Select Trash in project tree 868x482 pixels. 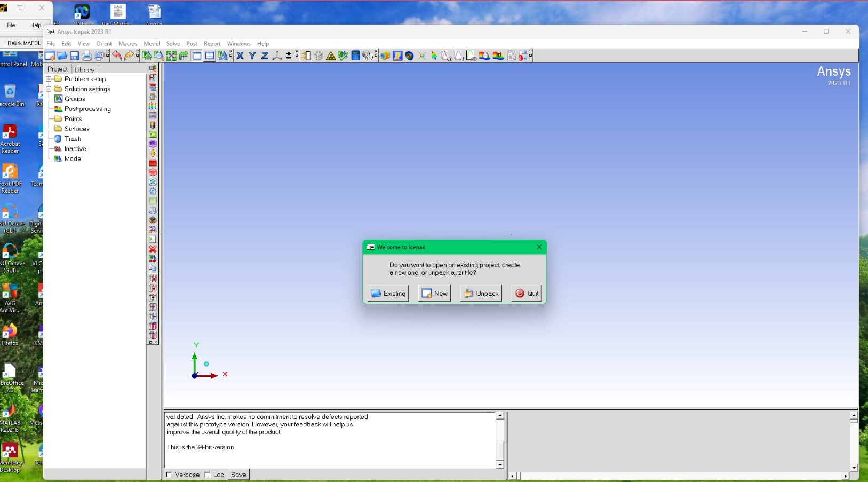coord(73,139)
